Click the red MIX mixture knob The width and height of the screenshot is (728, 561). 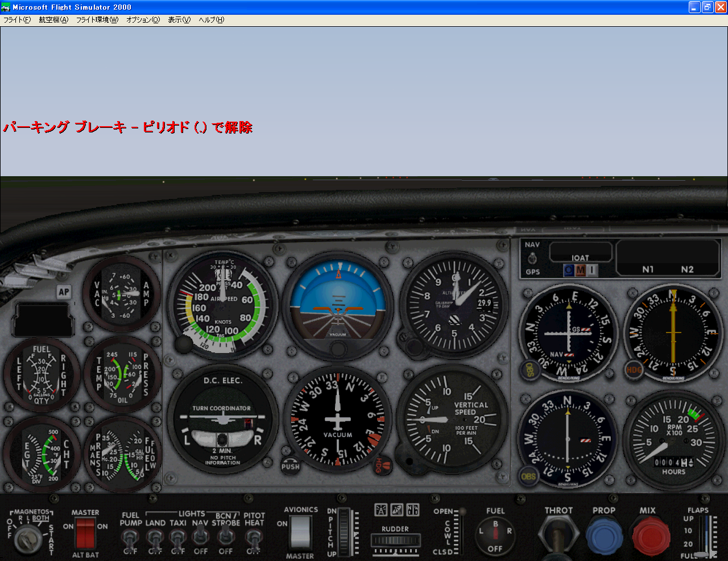(x=651, y=535)
